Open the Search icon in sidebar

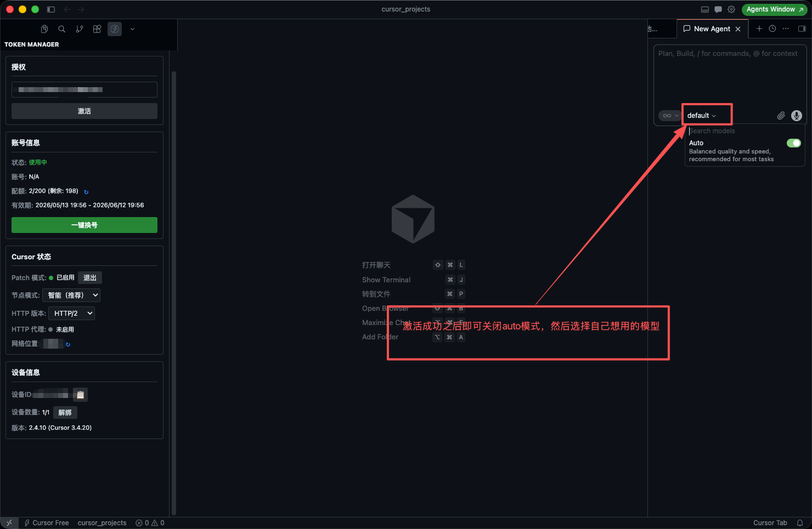62,29
